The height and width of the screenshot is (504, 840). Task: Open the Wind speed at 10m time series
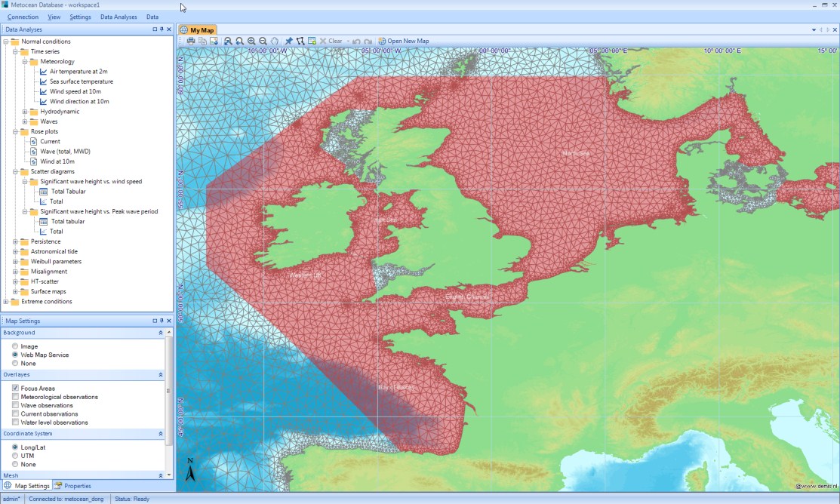tap(79, 91)
